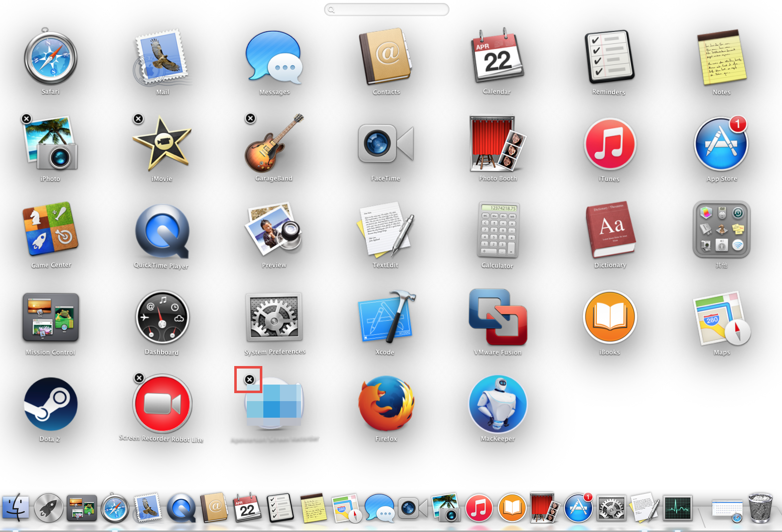Launch GarageBand

273,145
